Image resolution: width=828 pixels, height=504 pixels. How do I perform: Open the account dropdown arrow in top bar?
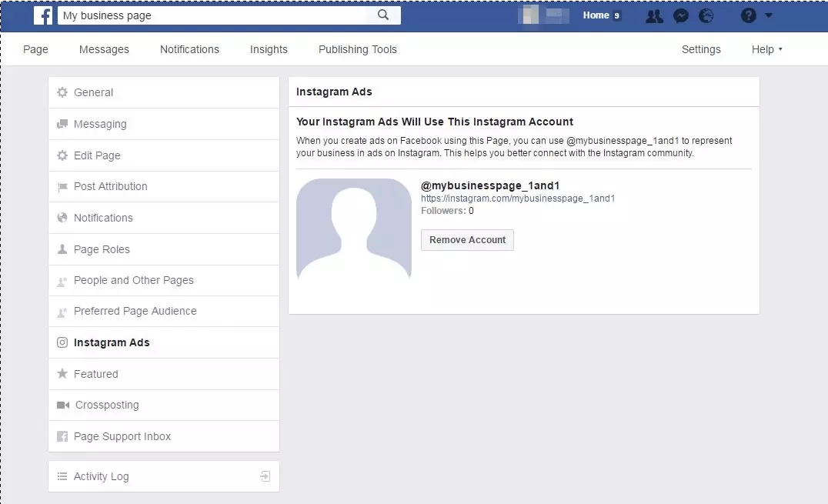768,15
